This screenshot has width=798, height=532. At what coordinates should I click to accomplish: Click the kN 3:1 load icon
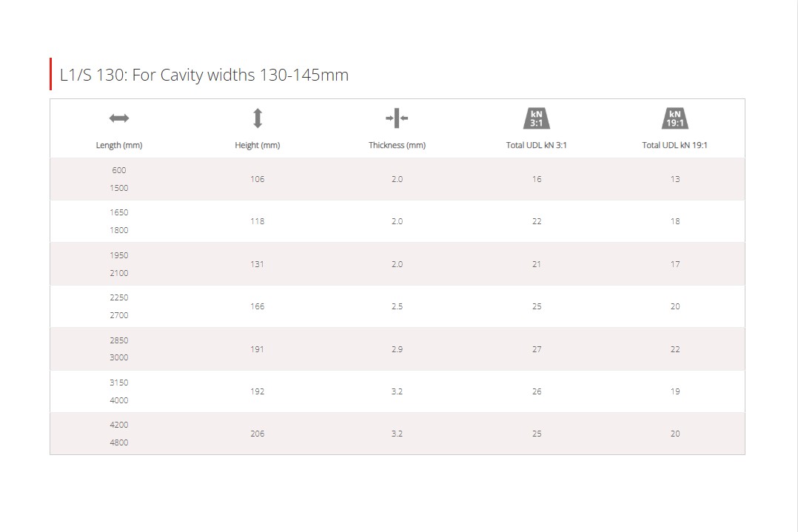(537, 118)
